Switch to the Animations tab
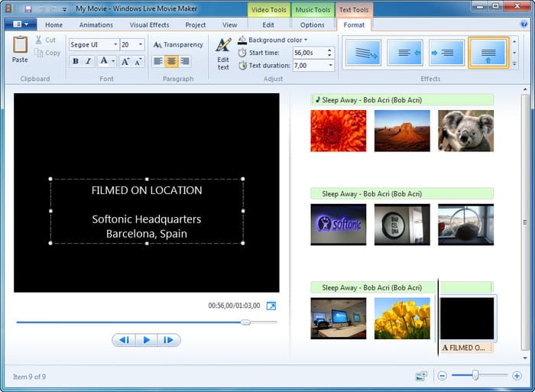535x392 pixels. pyautogui.click(x=96, y=25)
